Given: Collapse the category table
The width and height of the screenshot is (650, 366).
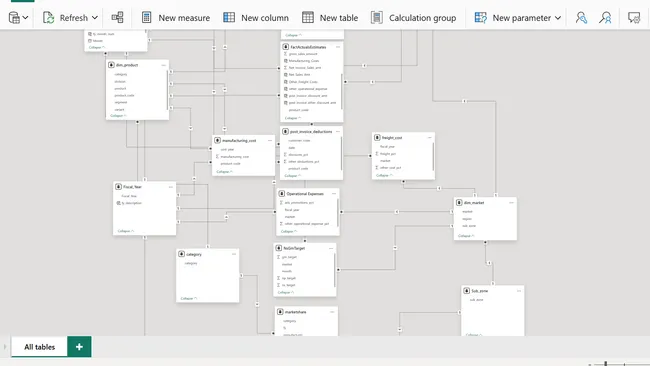Looking at the screenshot, I should [189, 298].
